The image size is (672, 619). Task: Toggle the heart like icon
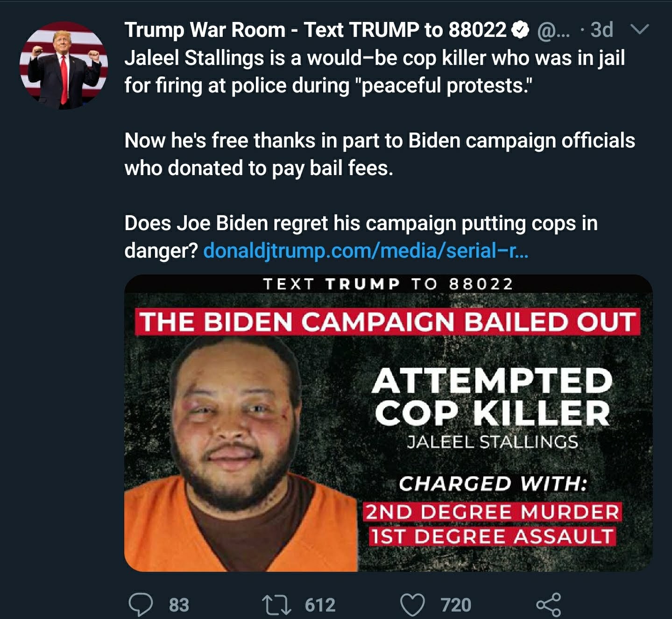[x=413, y=605]
